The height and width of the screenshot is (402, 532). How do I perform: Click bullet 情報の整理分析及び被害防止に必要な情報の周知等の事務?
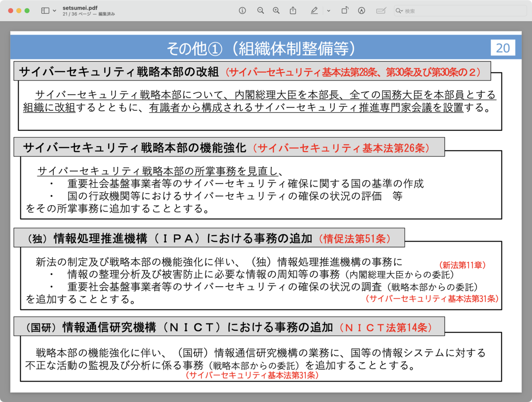(x=203, y=274)
